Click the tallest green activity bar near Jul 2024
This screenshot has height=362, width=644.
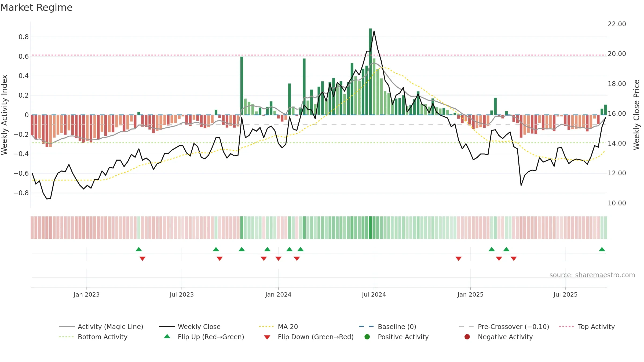tap(370, 72)
